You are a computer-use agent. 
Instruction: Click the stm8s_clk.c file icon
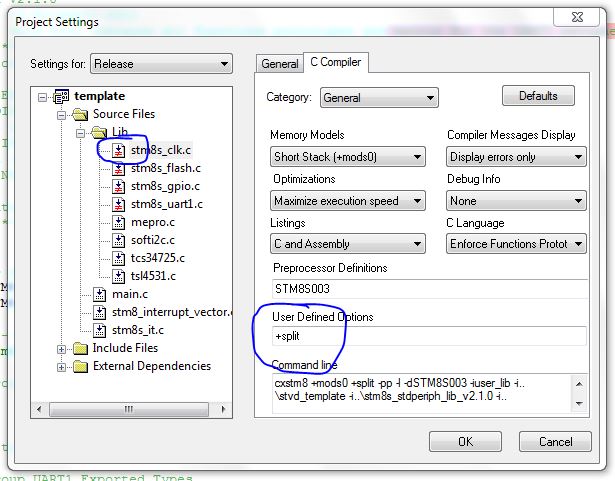(118, 150)
